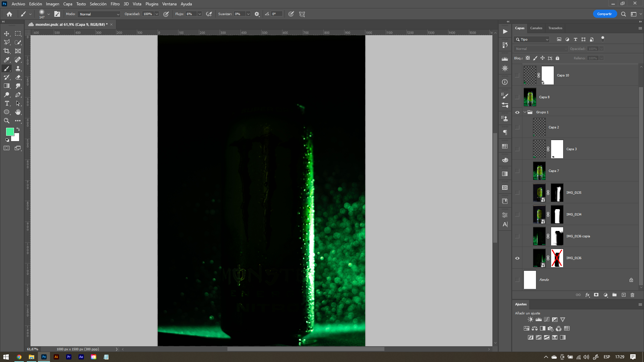Hide the IMG_0136 layer
The height and width of the screenshot is (362, 644).
coord(517,258)
